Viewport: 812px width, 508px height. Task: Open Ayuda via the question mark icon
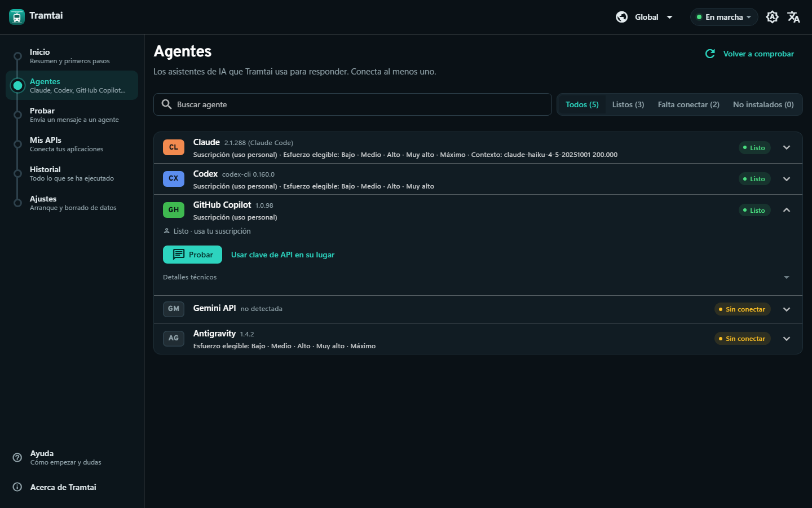pyautogui.click(x=17, y=457)
